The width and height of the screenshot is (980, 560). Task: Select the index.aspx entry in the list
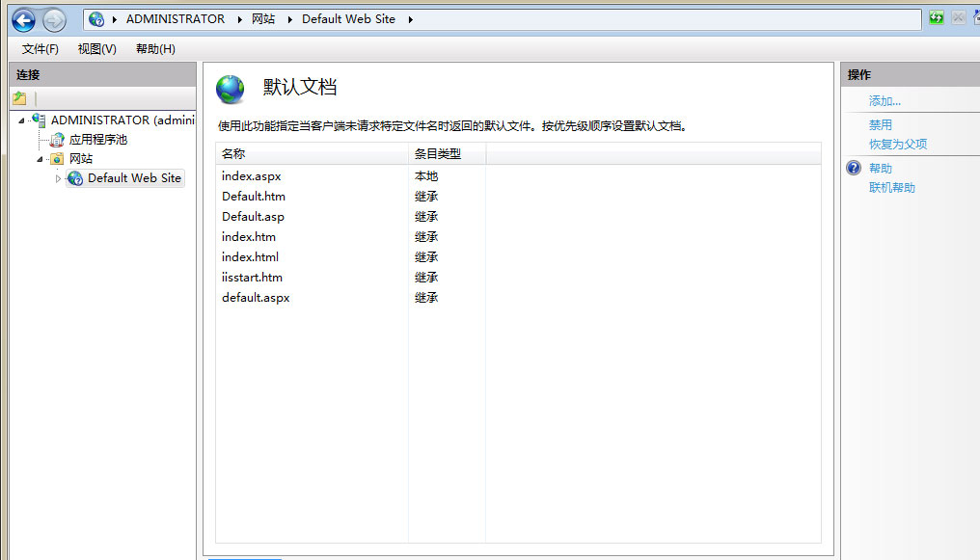click(x=251, y=176)
